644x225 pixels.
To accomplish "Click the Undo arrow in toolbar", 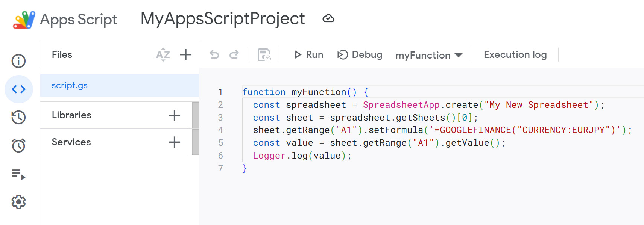I will (x=214, y=55).
